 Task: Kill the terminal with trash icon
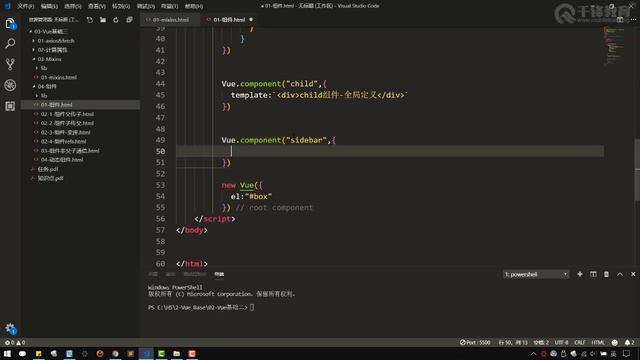pos(607,274)
